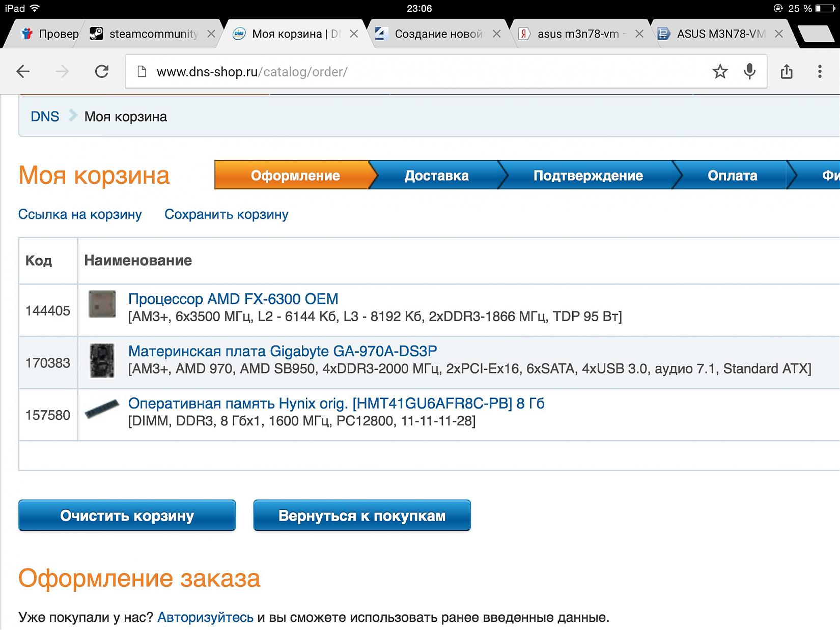Open the browser three-dot menu
840x630 pixels.
click(x=820, y=72)
